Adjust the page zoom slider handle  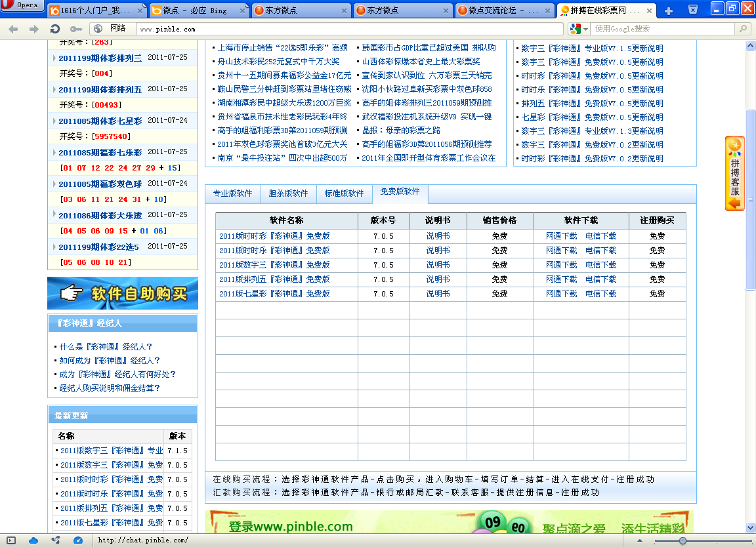682,540
